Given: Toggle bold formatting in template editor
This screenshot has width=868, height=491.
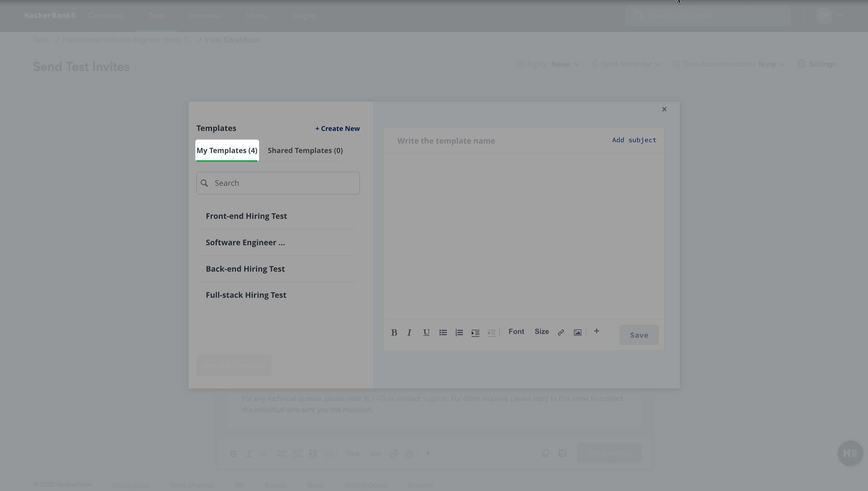Looking at the screenshot, I should [394, 333].
